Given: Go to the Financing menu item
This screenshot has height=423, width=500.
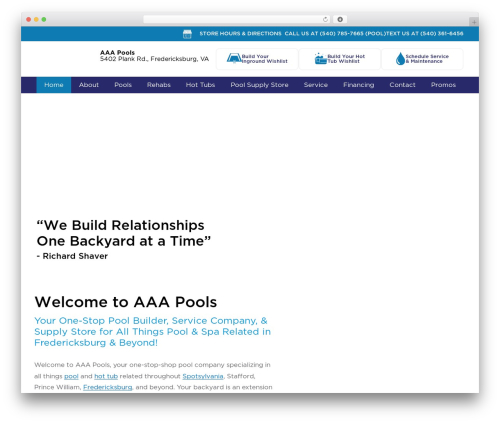Looking at the screenshot, I should [x=359, y=85].
